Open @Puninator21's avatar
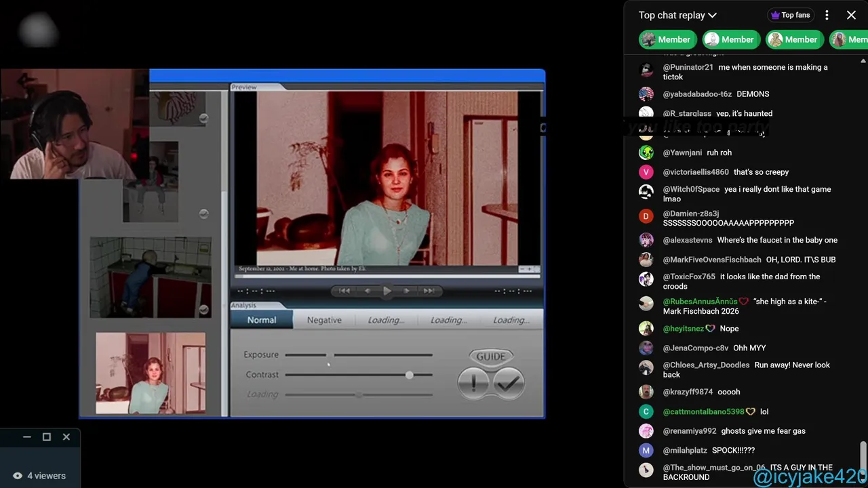This screenshot has width=868, height=488. [646, 70]
